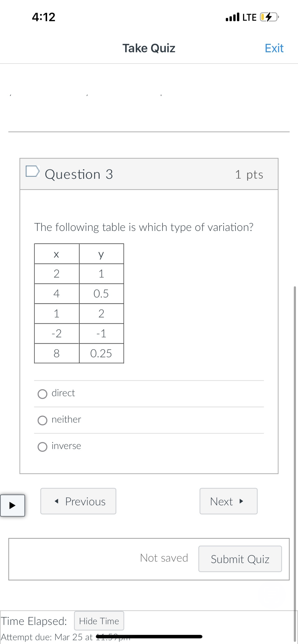Click the play arrow at bottom left
Image resolution: width=298 pixels, height=644 pixels.
point(12,506)
